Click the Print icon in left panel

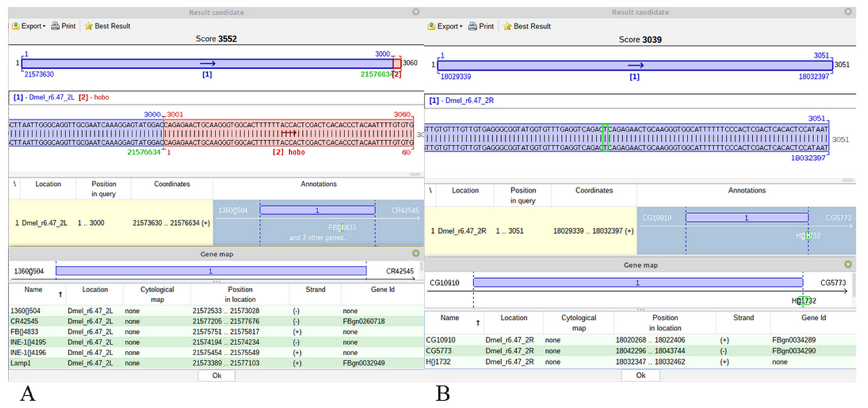pyautogui.click(x=55, y=26)
